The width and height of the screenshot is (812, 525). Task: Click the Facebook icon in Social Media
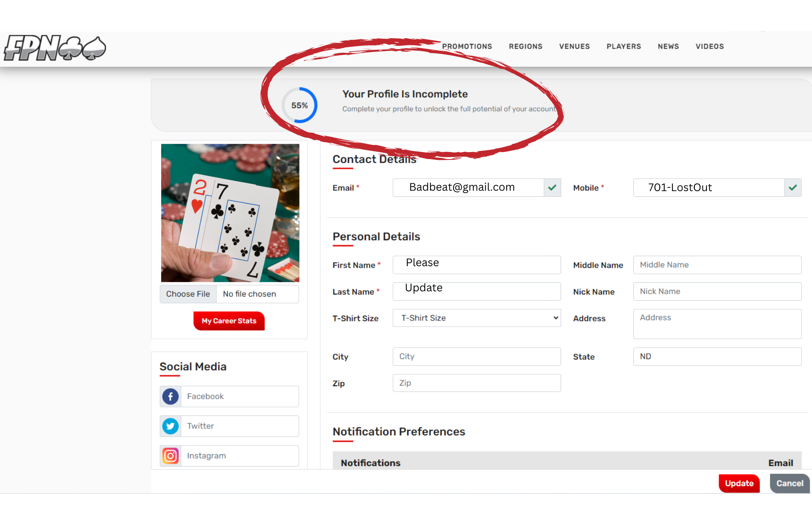[x=170, y=396]
